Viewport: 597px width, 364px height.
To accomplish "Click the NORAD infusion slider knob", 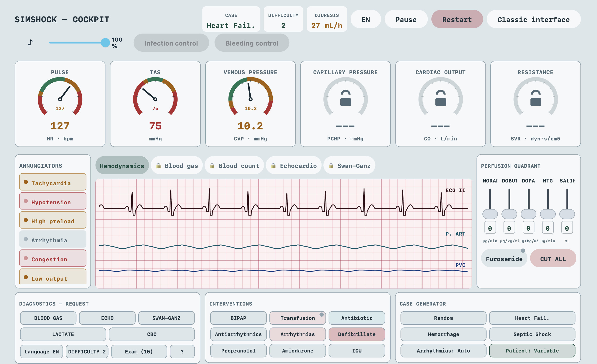I will click(490, 214).
